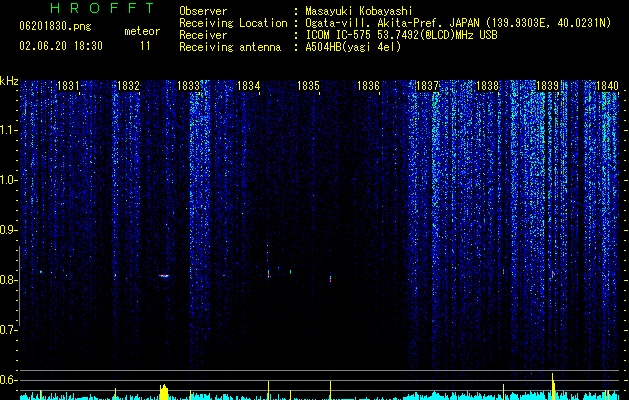Click the HROFFT title text
The image size is (629, 400).
click(103, 8)
